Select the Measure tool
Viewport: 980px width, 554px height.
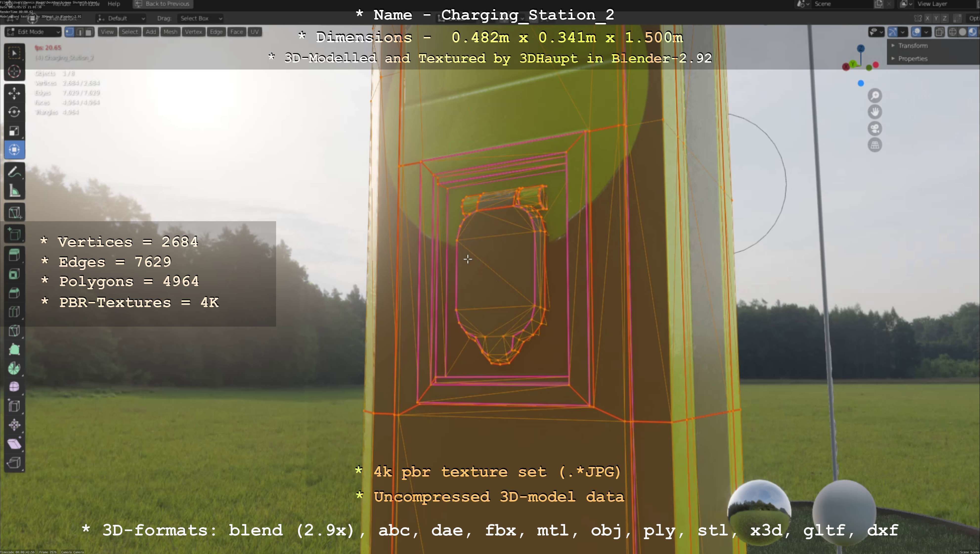tap(14, 191)
